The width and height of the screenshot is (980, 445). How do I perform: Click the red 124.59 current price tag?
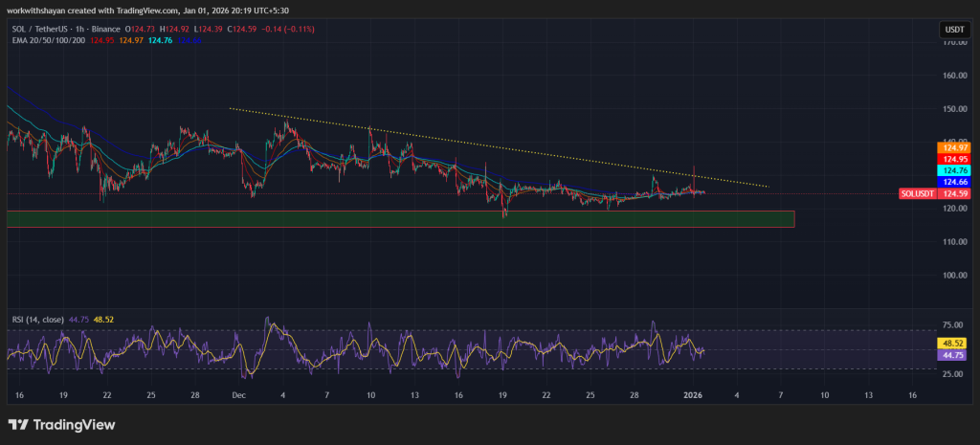[x=952, y=193]
